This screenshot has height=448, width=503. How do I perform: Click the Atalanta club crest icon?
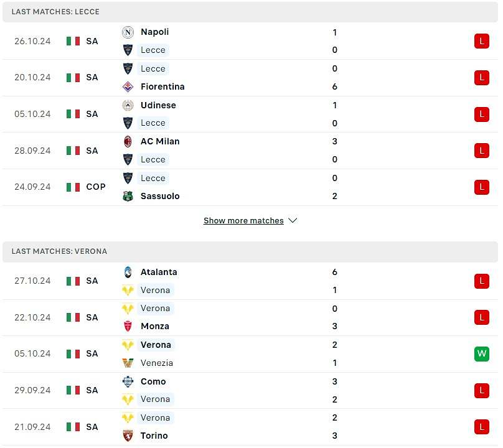click(129, 273)
